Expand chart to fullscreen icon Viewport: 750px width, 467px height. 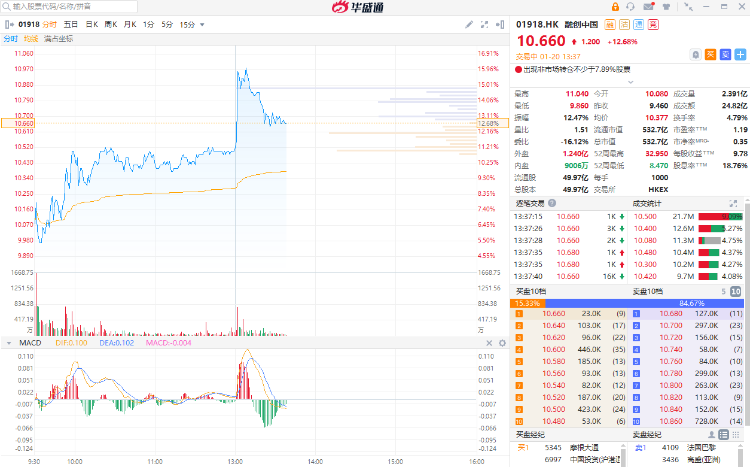(x=485, y=24)
